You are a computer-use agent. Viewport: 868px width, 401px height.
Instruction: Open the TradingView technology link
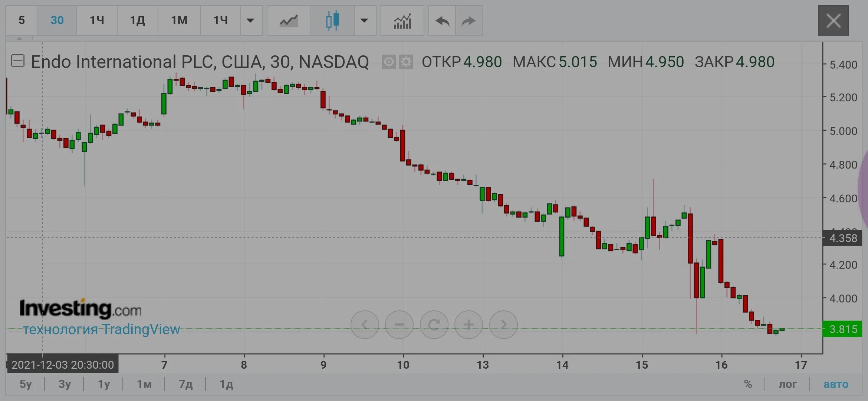[101, 329]
